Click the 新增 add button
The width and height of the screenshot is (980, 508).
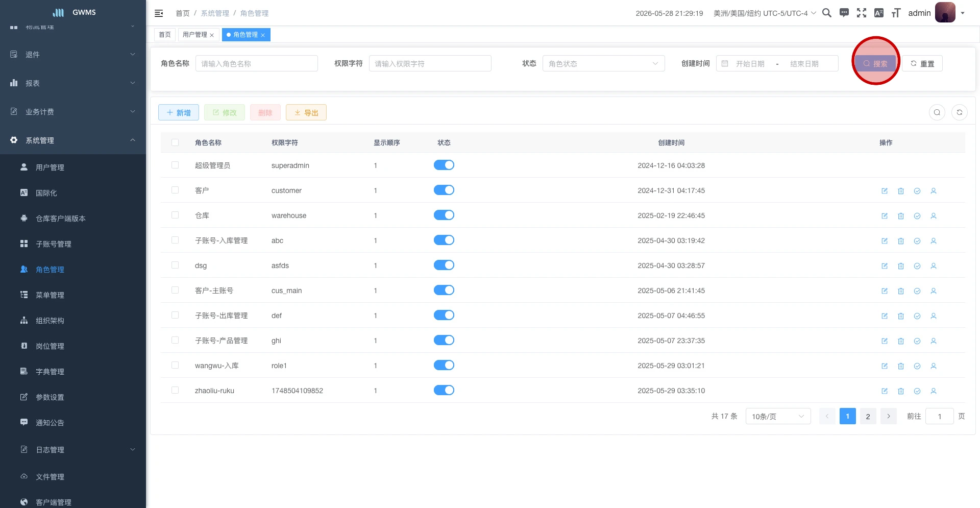point(179,112)
